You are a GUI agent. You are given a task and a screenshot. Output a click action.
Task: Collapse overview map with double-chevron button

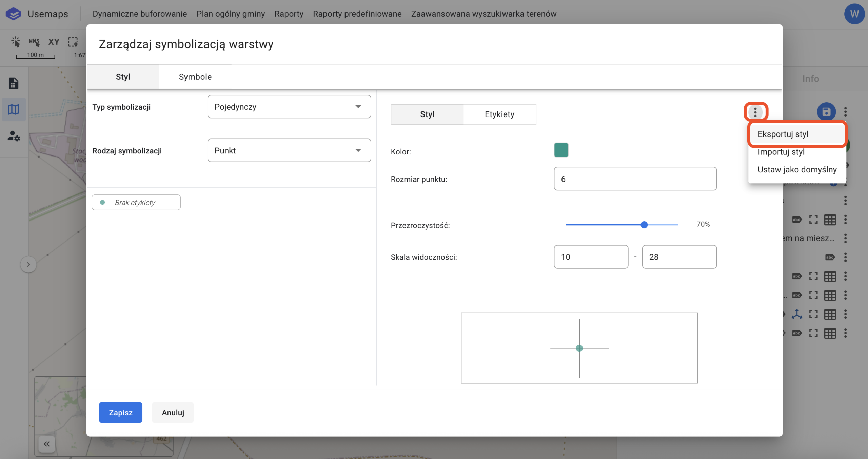47,444
